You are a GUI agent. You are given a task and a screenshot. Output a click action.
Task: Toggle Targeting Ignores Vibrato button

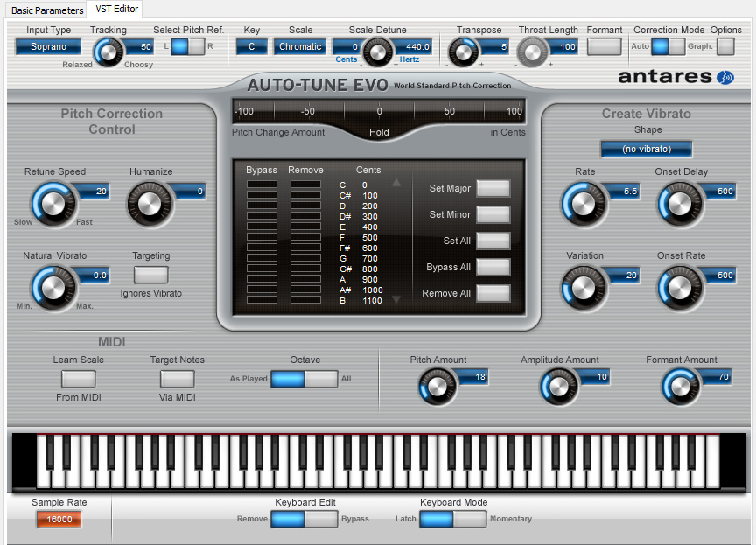click(150, 275)
